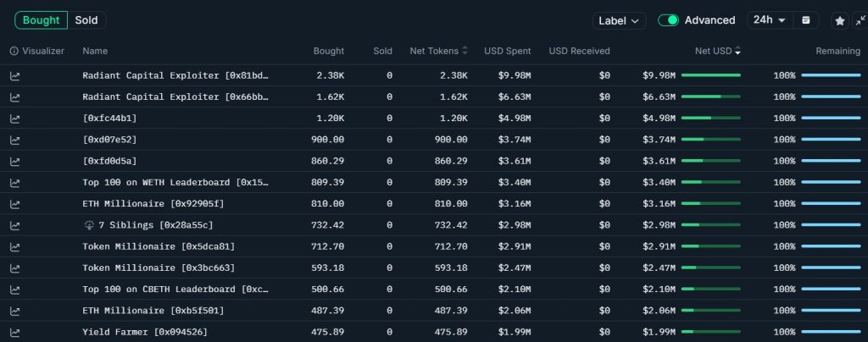Screen dimensions: 868x342
Task: Select the Bought tab
Action: click(x=41, y=20)
